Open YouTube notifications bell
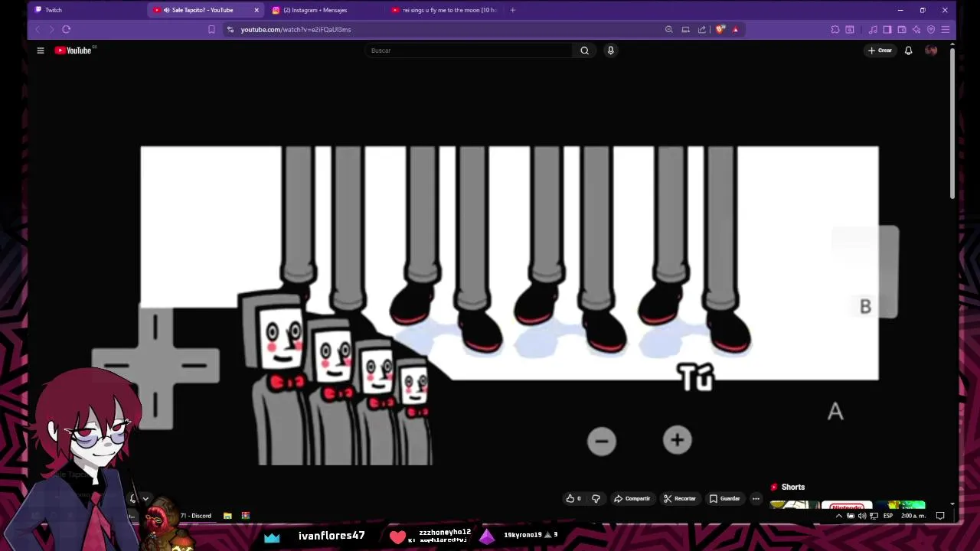Viewport: 980px width, 551px height. click(x=908, y=51)
